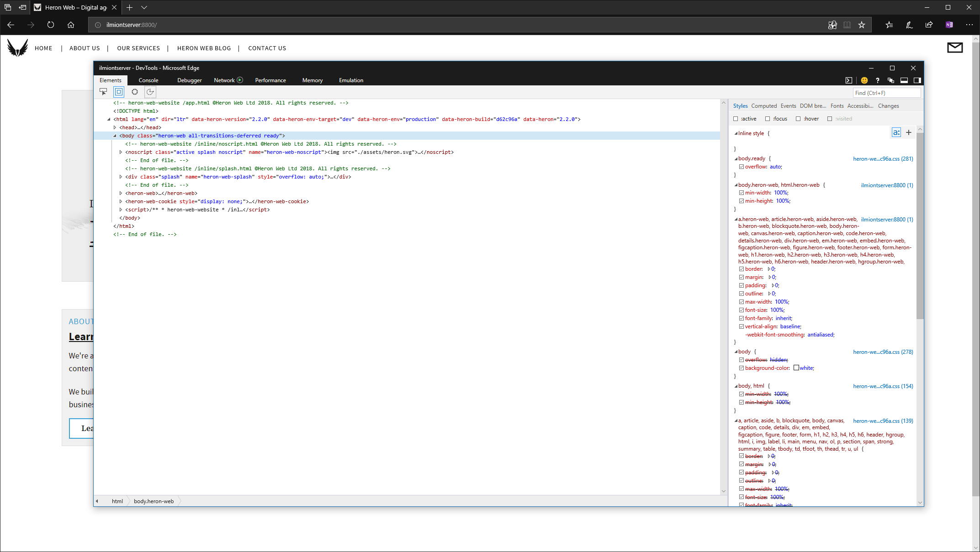
Task: Click overflow hidden property toggle
Action: (x=742, y=359)
